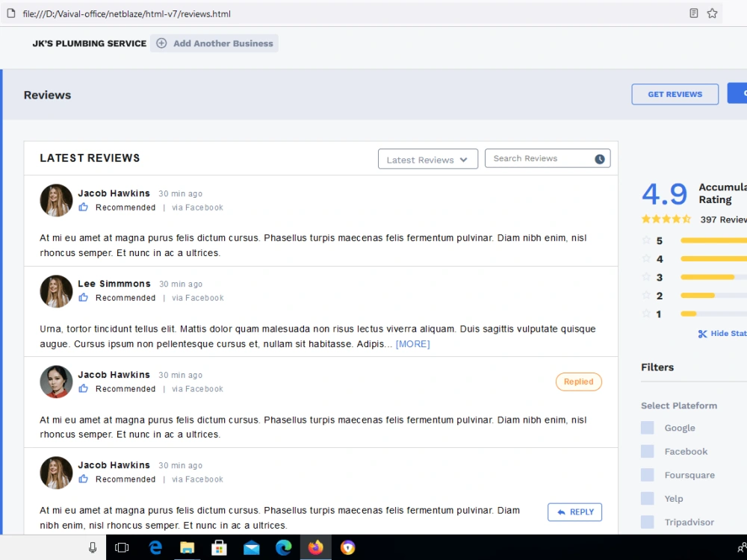Click the Firefox icon in the taskbar
Screen dimensions: 747x560
(315, 547)
